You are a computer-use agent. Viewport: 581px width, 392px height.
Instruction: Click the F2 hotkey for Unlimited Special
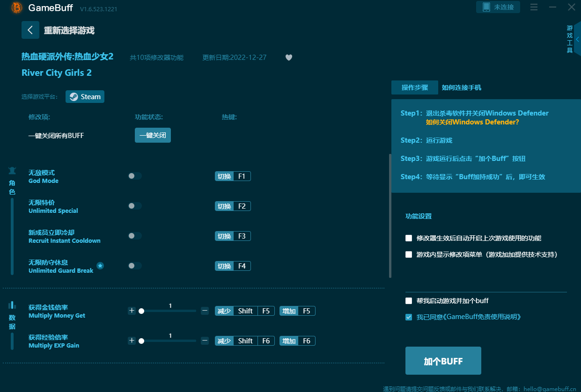[x=242, y=206]
